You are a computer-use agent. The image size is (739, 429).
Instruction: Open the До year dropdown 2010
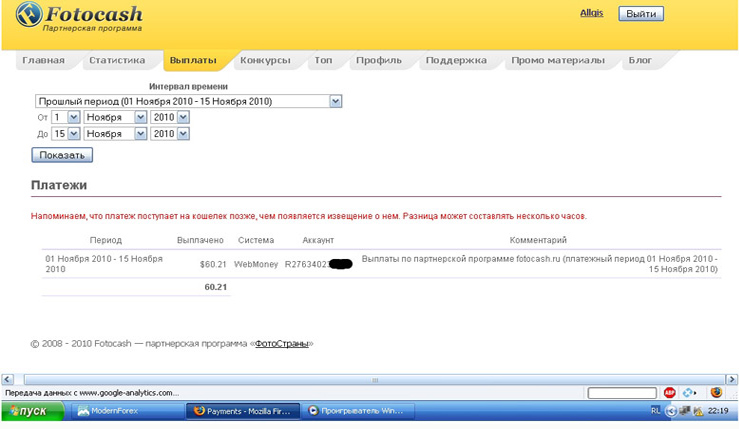[170, 134]
